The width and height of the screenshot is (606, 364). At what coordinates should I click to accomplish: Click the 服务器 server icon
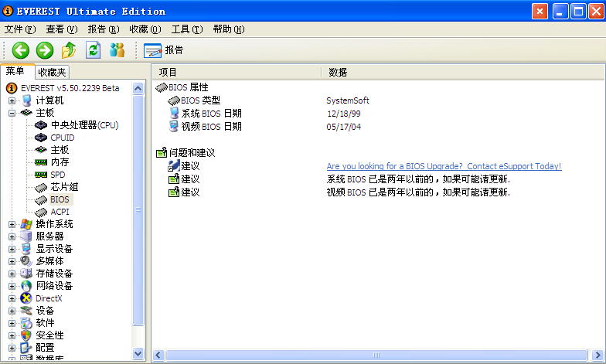26,236
